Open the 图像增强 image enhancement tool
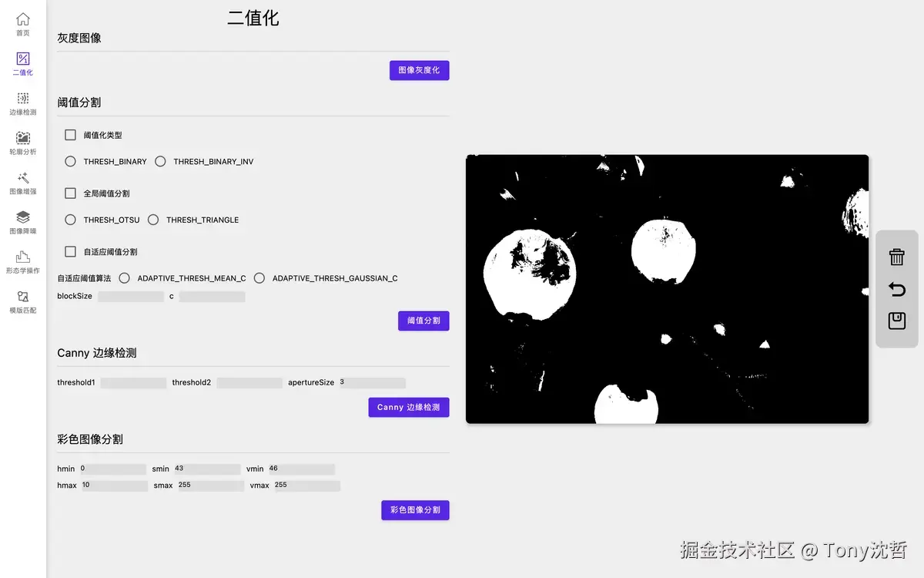The height and width of the screenshot is (578, 924). tap(22, 182)
